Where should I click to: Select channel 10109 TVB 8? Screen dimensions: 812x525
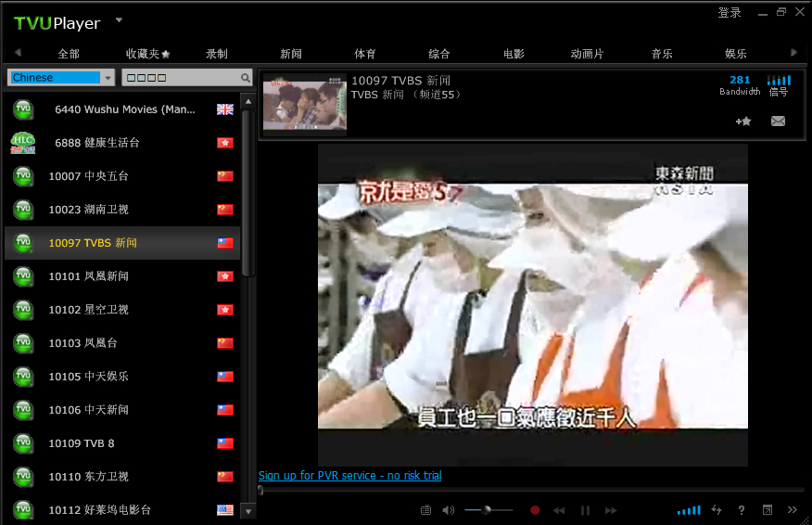(x=122, y=443)
